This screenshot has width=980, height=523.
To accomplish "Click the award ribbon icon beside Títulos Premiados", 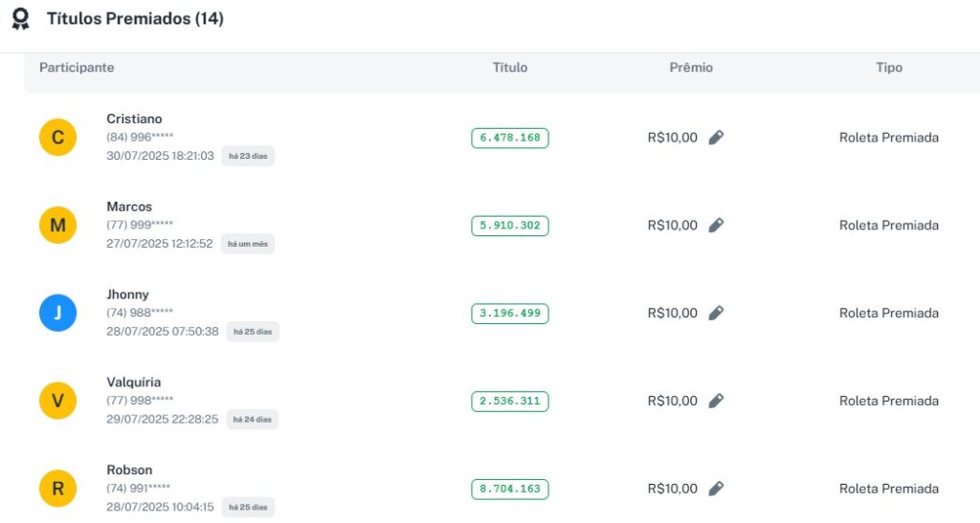I will [20, 19].
